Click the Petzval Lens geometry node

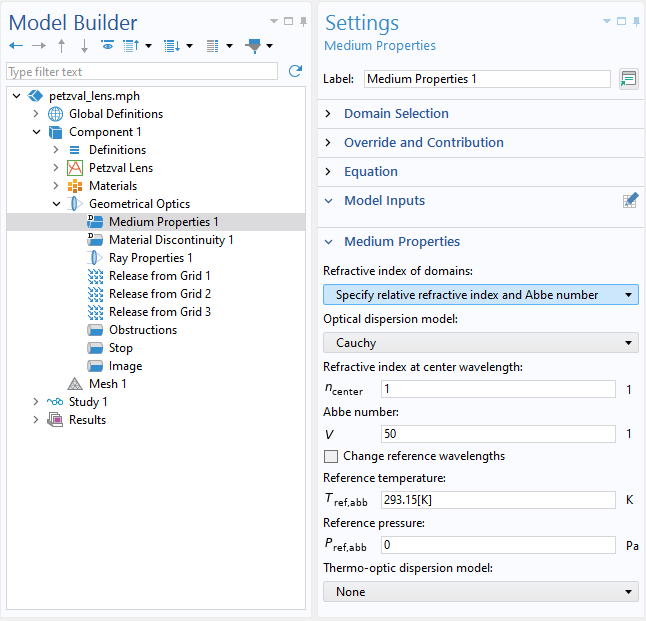coord(121,168)
